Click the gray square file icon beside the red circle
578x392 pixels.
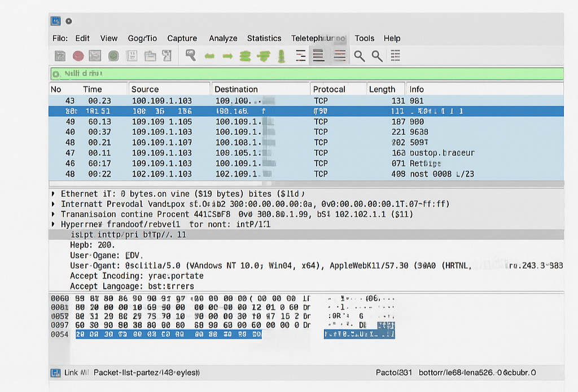tap(60, 56)
